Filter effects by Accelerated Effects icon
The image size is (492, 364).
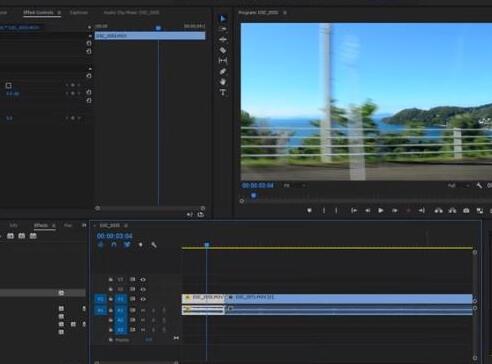point(10,236)
